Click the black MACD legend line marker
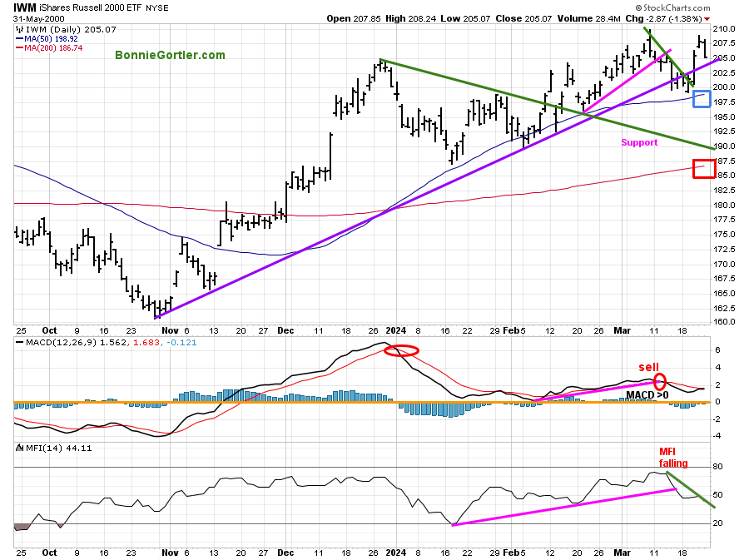The image size is (749, 560). 20,342
